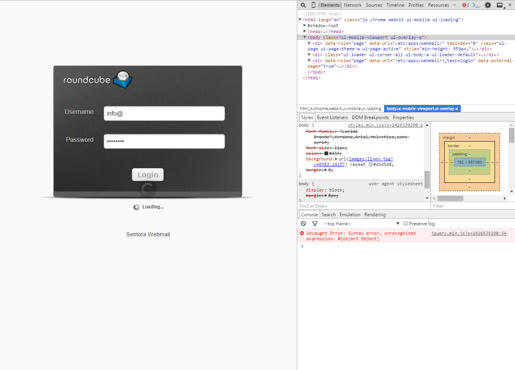515x370 pixels.
Task: Select the Properties sidebar tab
Action: [x=403, y=118]
